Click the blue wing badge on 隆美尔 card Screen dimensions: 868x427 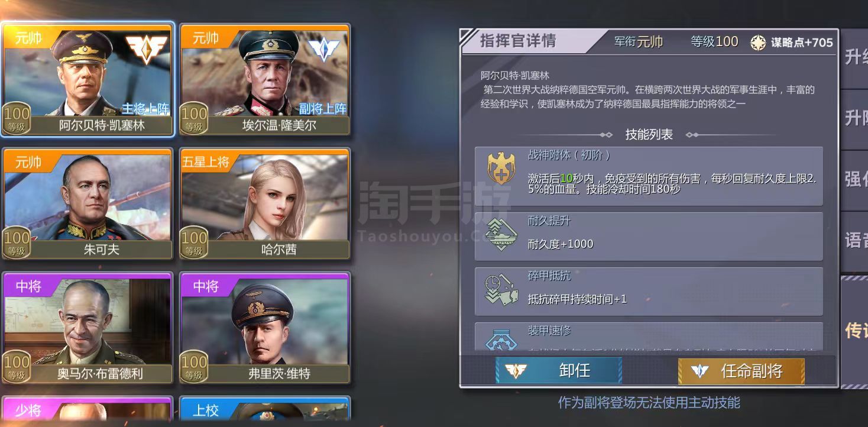[x=323, y=50]
